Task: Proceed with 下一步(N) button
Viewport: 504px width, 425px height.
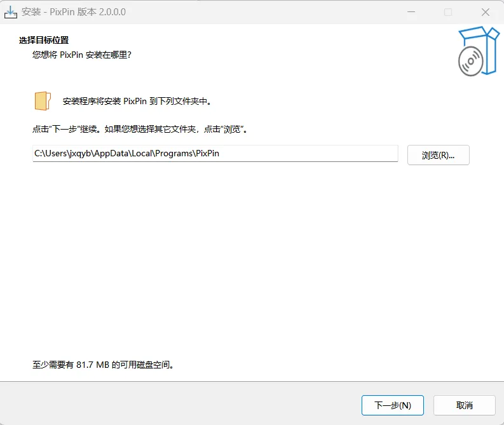Action: tap(393, 405)
